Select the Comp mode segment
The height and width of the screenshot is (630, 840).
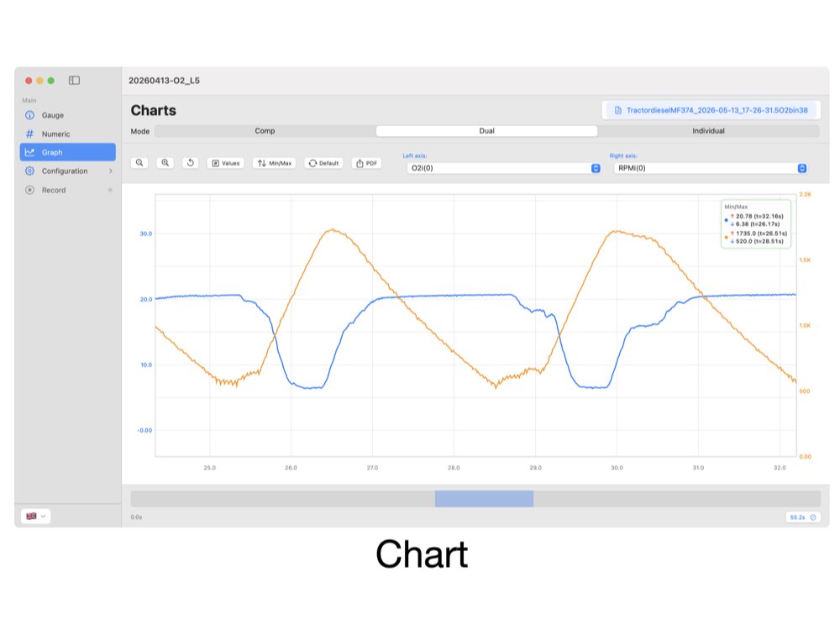tap(265, 131)
